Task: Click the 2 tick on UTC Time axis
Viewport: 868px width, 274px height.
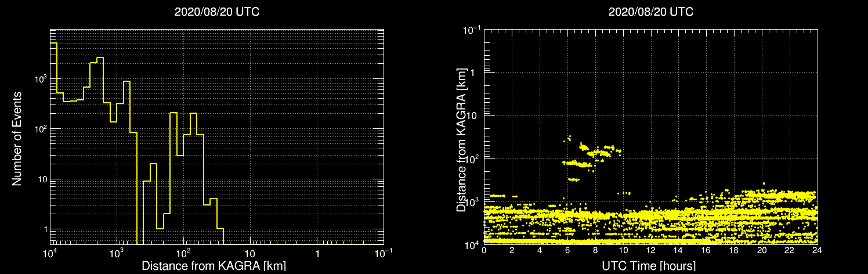Action: coord(512,251)
